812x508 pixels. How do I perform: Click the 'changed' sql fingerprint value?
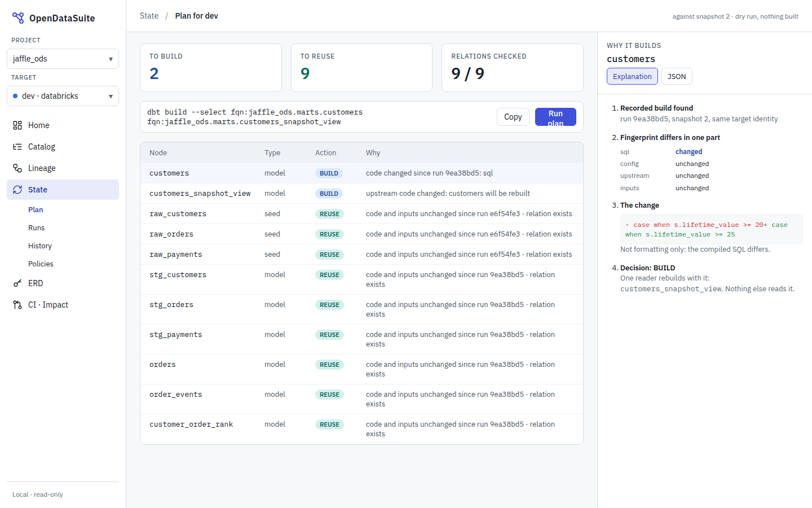[689, 152]
